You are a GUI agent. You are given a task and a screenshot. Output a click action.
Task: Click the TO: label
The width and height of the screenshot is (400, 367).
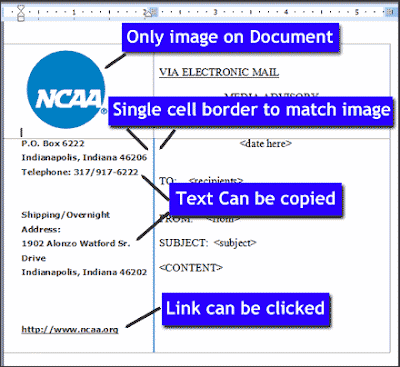click(168, 180)
